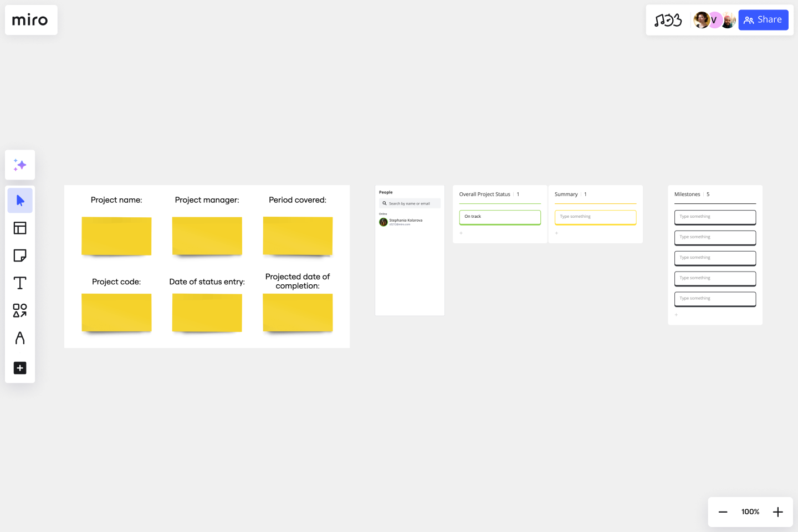
Task: Select the Sticky note tool
Action: tap(20, 255)
